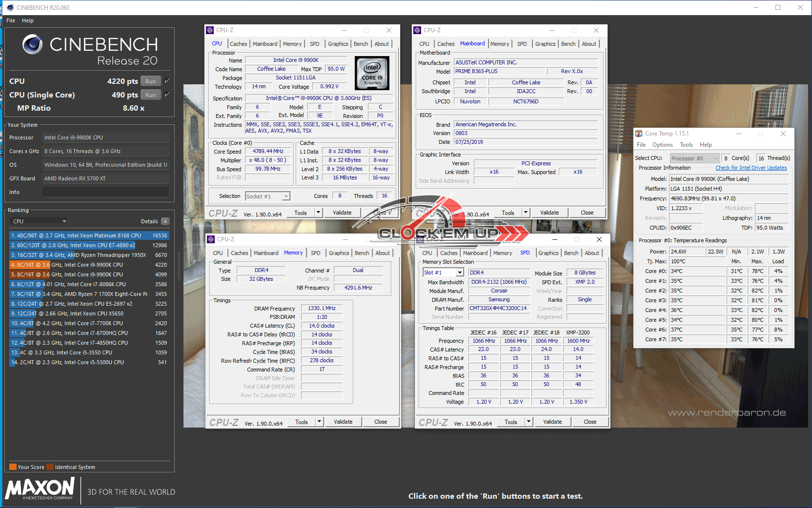Expand the Socket #1 selection dropdown
Screen dimensions: 812x508
[286, 196]
